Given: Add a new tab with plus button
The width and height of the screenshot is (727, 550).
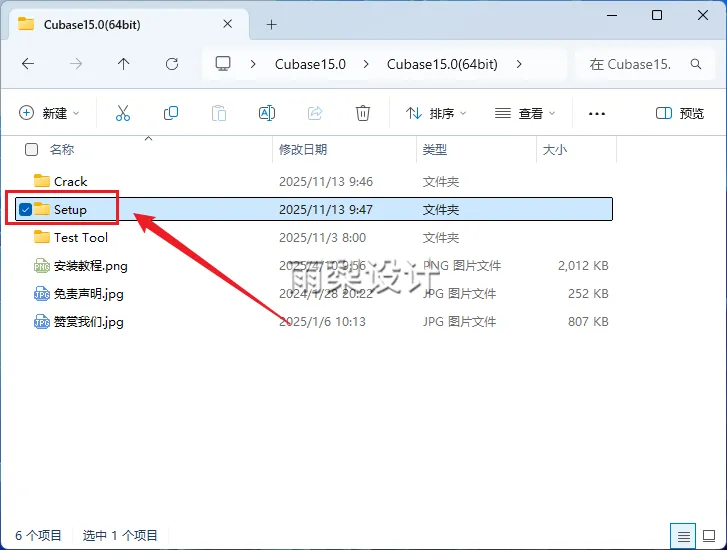Looking at the screenshot, I should [x=272, y=25].
